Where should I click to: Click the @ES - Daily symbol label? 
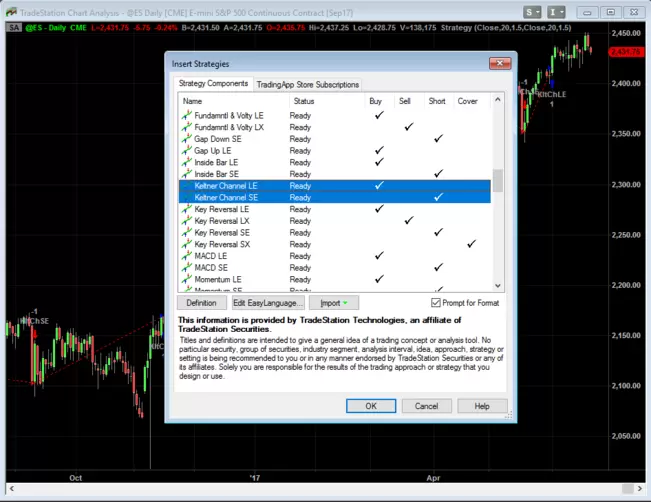46,28
